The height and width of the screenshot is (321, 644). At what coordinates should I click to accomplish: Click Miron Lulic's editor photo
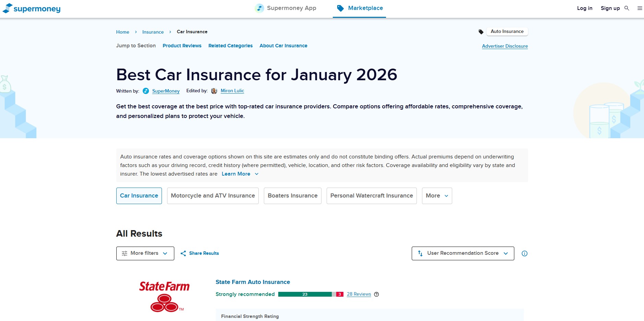(214, 91)
